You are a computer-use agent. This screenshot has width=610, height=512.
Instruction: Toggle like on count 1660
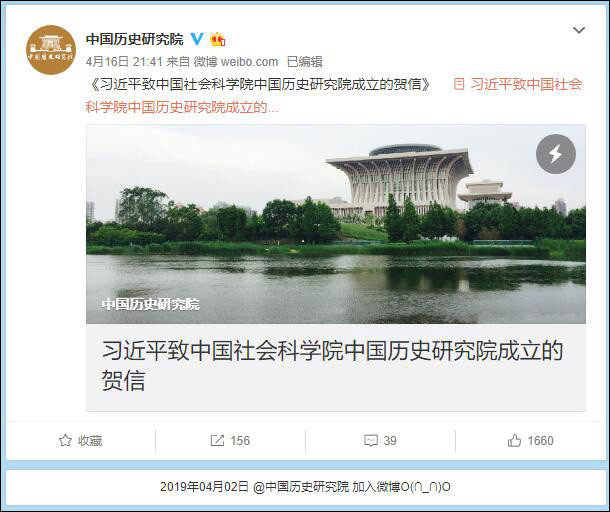point(540,440)
